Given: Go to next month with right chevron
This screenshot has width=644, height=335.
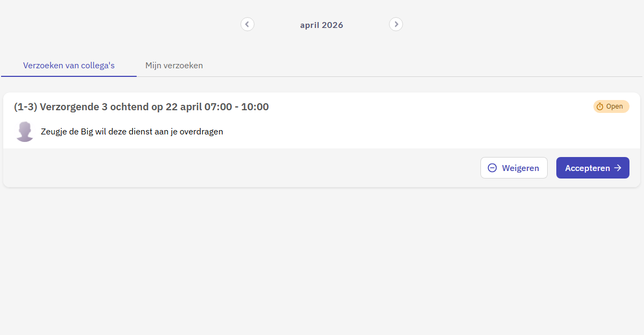Looking at the screenshot, I should (396, 24).
